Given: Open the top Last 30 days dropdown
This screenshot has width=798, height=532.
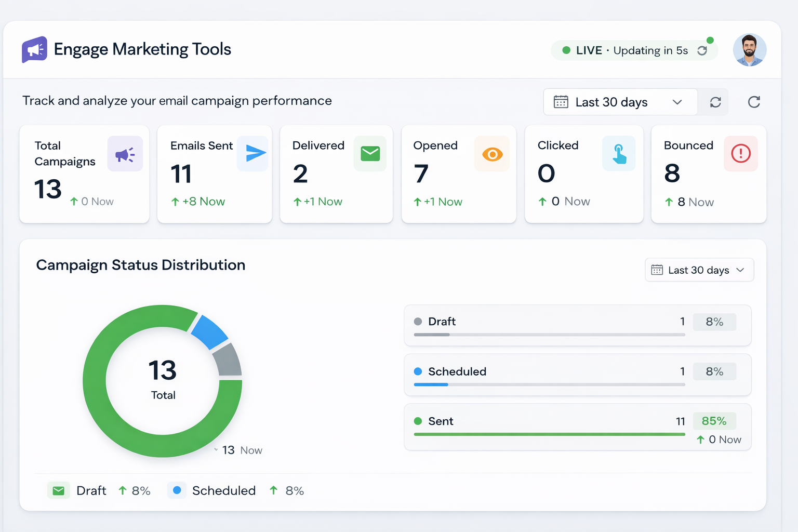Looking at the screenshot, I should point(620,102).
